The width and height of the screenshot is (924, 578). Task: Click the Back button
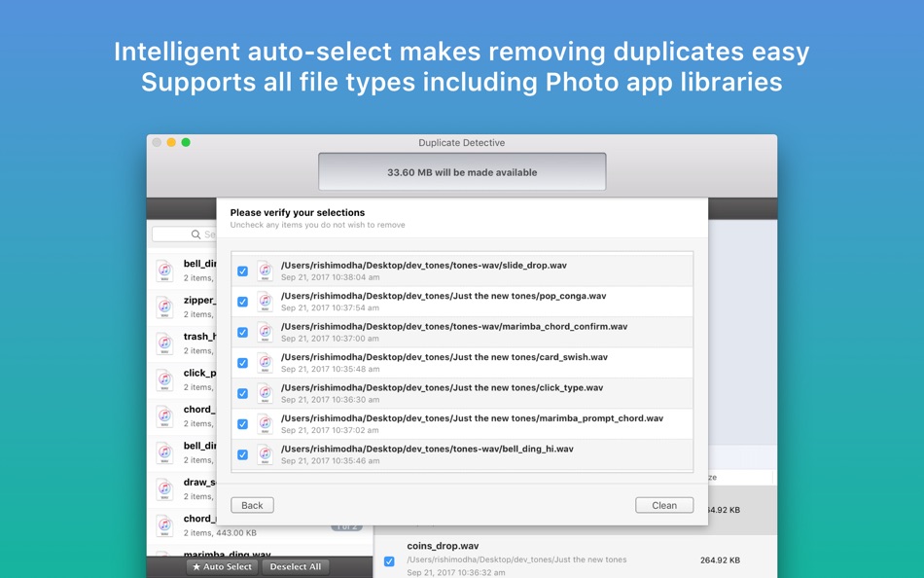click(x=252, y=505)
